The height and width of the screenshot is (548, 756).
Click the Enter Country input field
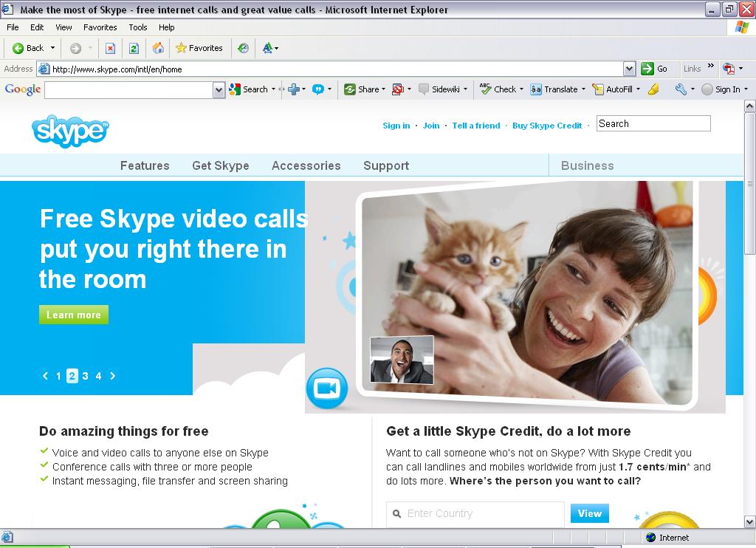[475, 514]
